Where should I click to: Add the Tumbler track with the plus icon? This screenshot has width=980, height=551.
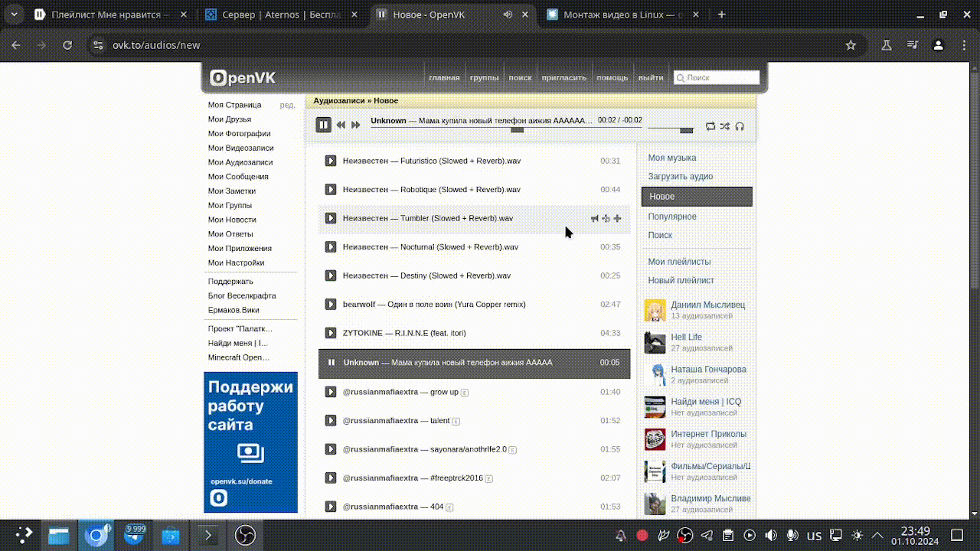pyautogui.click(x=618, y=219)
